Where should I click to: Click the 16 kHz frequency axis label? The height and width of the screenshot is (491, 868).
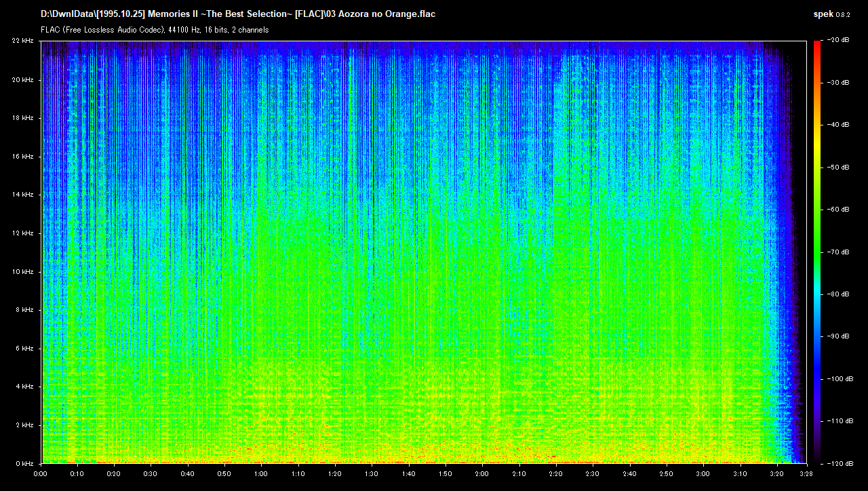click(23, 157)
